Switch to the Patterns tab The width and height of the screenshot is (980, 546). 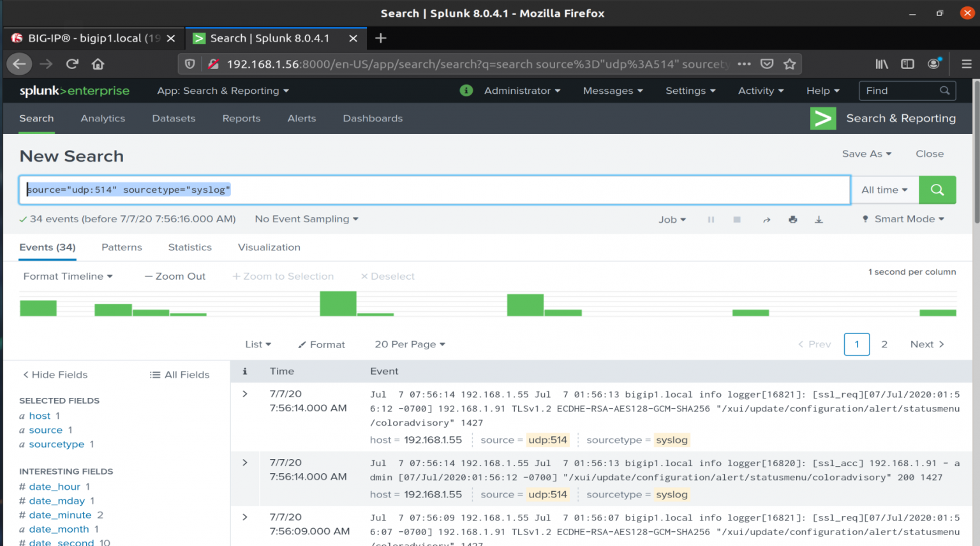pyautogui.click(x=121, y=247)
